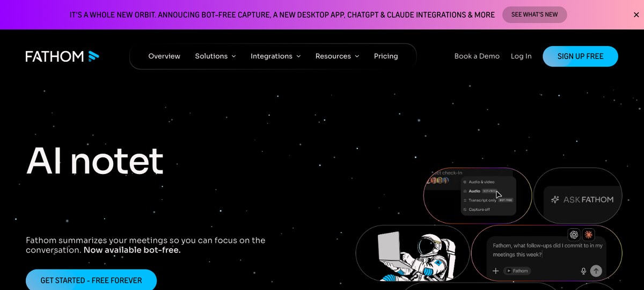Viewport: 644px width, 290px height.
Task: Click GET STARTED - FREE FOREVER button
Action: (91, 280)
